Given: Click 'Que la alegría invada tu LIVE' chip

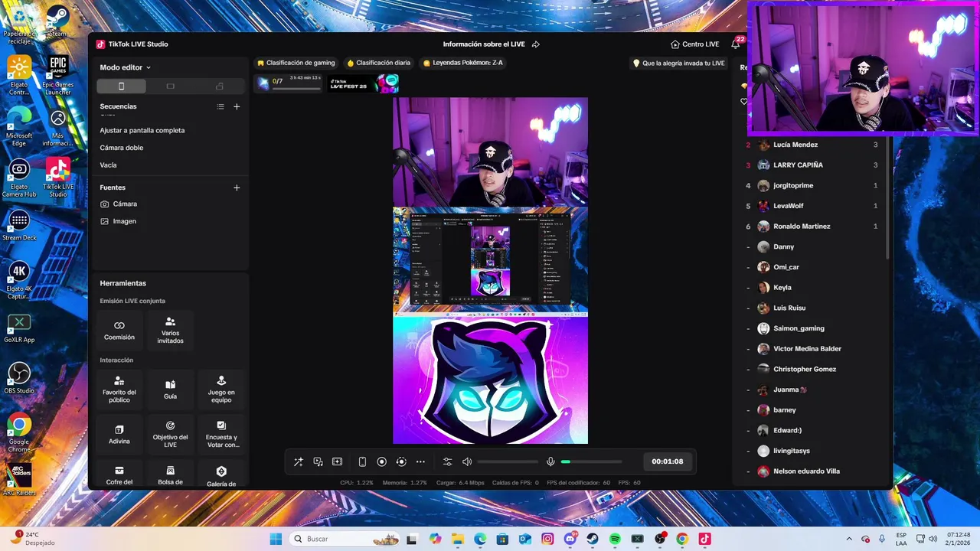Looking at the screenshot, I should click(678, 64).
